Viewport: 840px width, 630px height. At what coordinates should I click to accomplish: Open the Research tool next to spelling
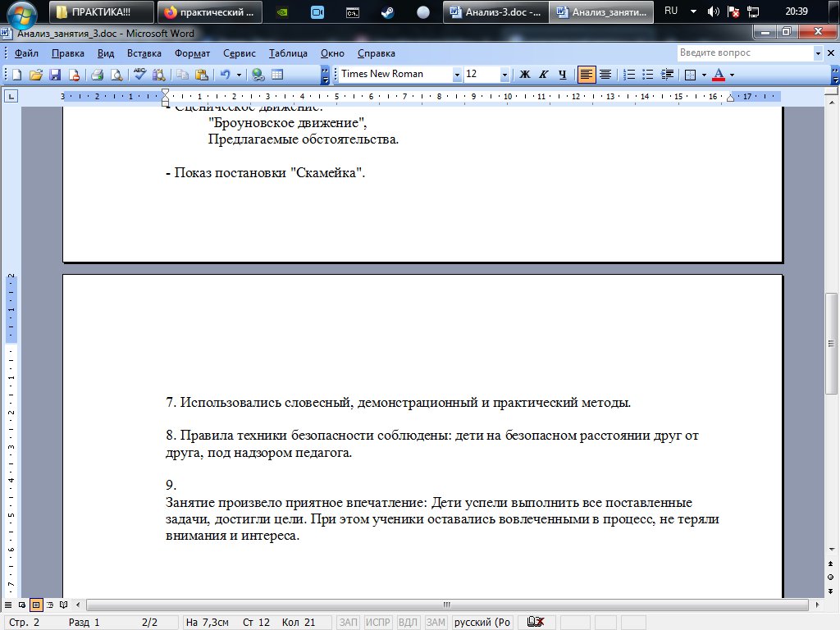158,75
